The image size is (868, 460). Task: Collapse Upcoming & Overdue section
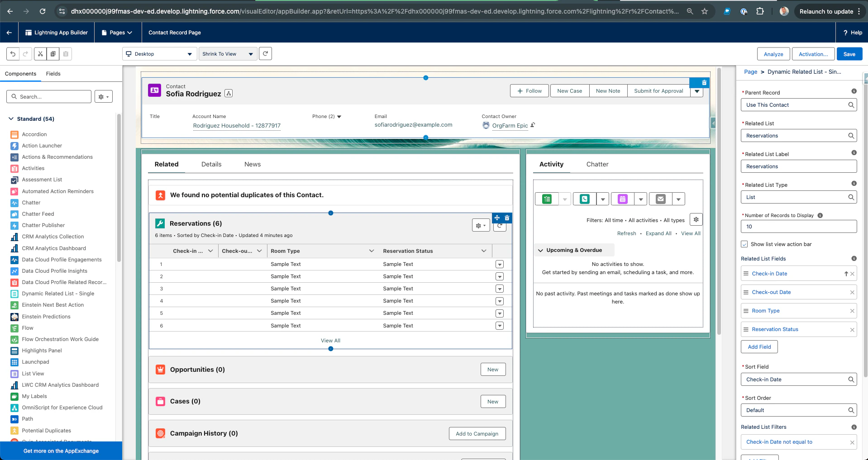(540, 250)
